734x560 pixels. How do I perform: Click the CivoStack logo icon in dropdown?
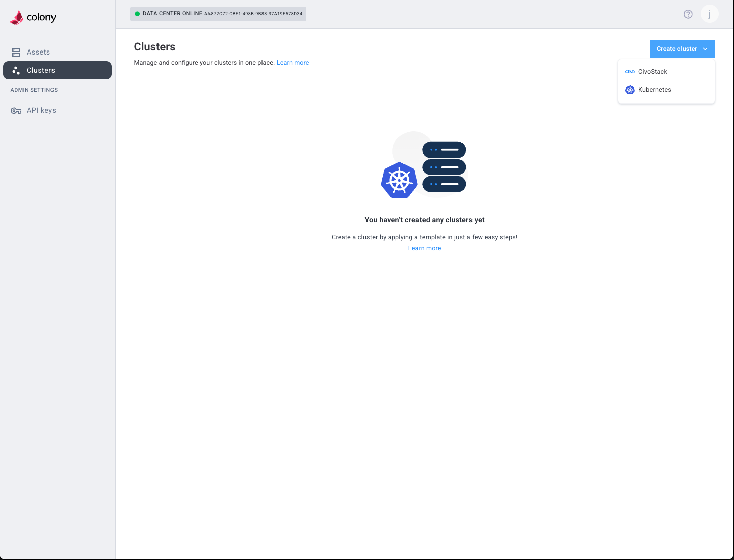tap(630, 72)
